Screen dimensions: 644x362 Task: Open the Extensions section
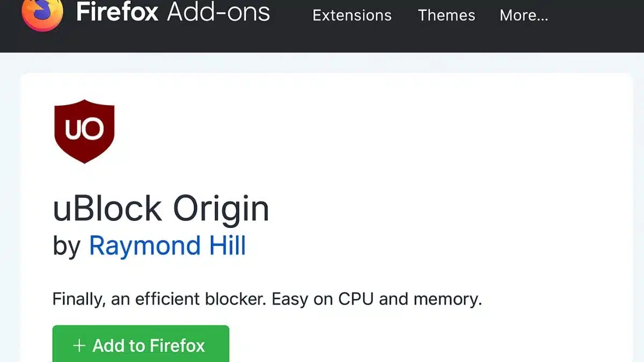point(352,16)
